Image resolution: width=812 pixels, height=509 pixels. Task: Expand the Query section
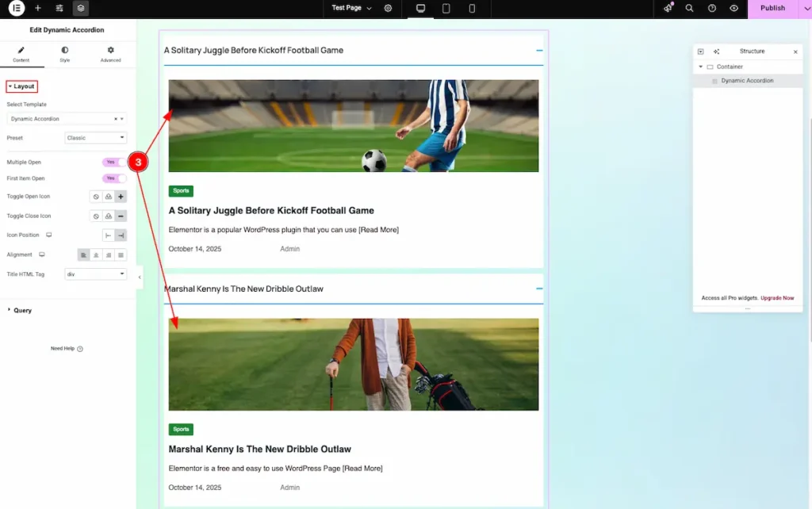point(22,310)
